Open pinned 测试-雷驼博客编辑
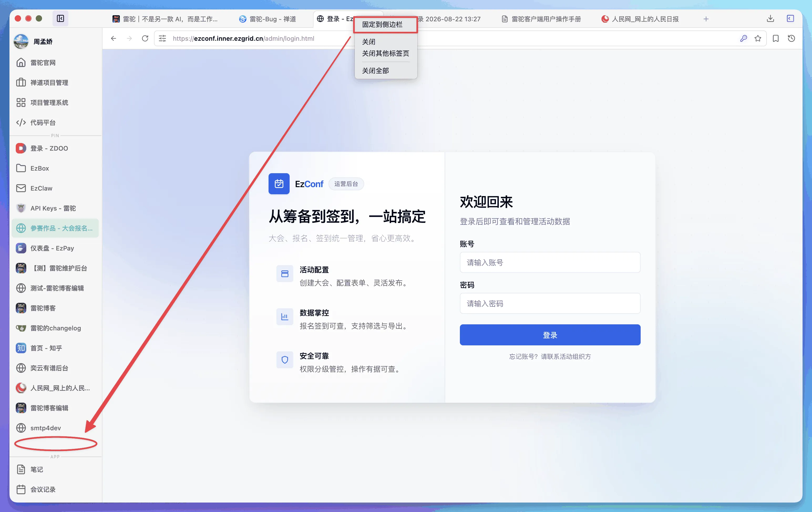812x512 pixels. tap(55, 288)
